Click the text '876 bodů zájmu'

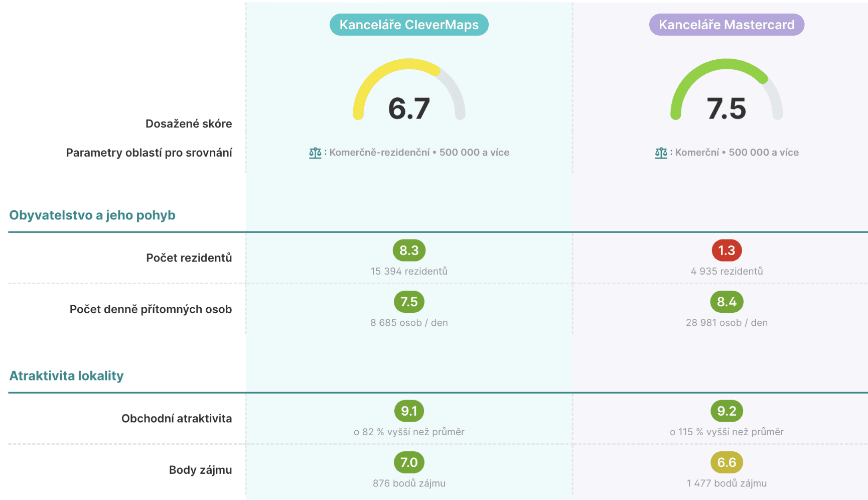tap(409, 483)
